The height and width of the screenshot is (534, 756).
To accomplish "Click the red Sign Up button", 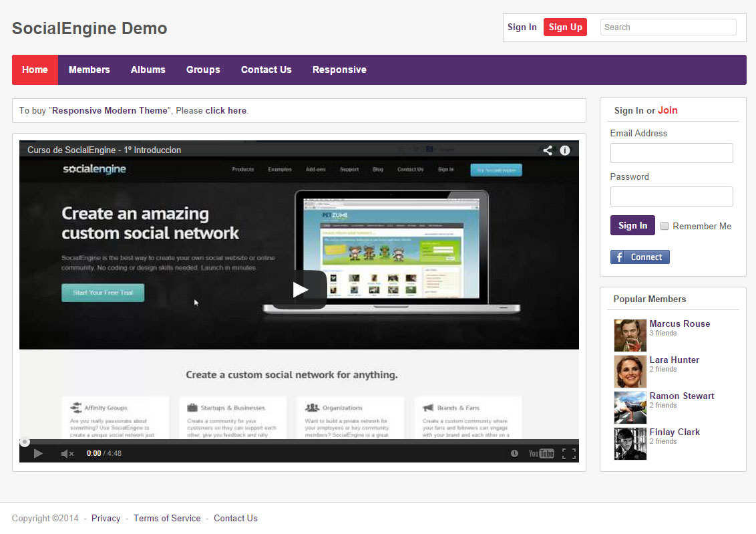I will pos(565,27).
